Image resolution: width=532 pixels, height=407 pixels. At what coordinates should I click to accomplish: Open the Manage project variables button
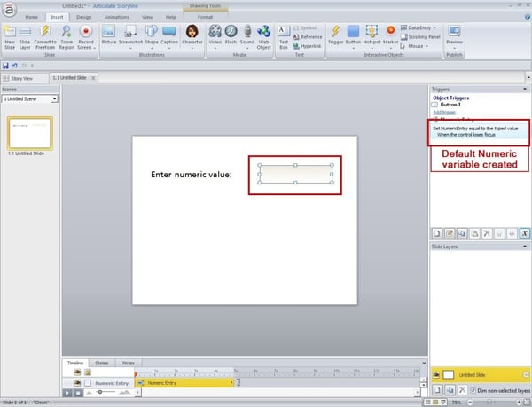point(525,233)
